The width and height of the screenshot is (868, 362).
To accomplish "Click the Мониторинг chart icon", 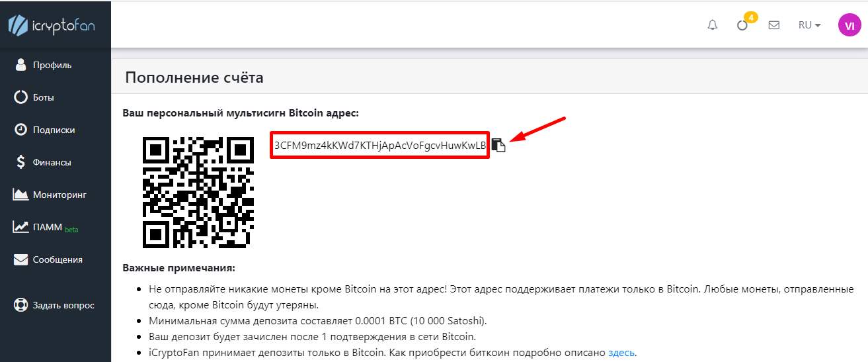I will (20, 195).
